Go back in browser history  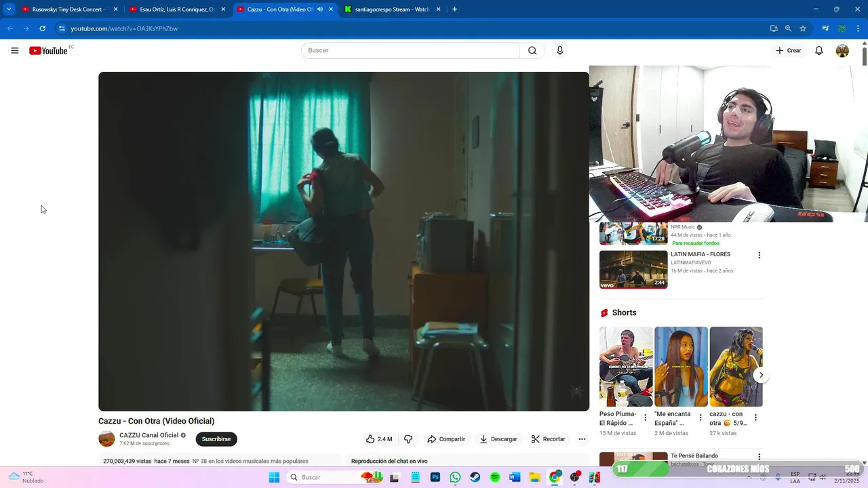tap(9, 28)
